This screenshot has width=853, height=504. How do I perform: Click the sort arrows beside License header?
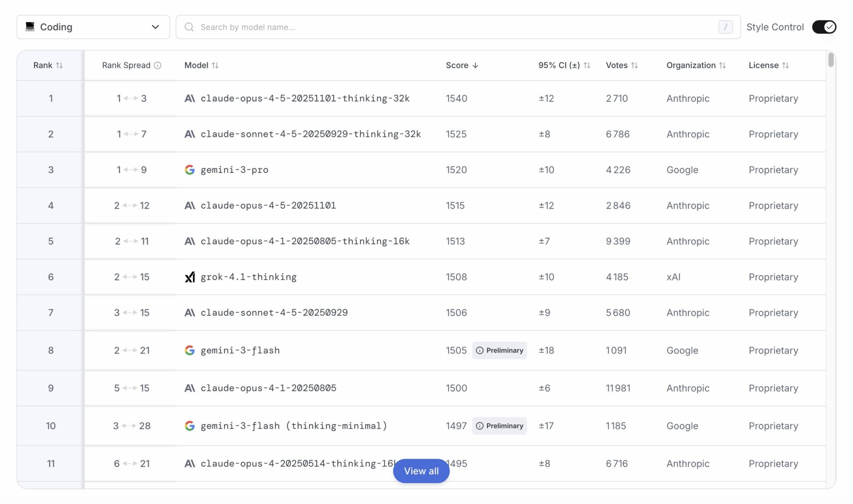pos(785,65)
